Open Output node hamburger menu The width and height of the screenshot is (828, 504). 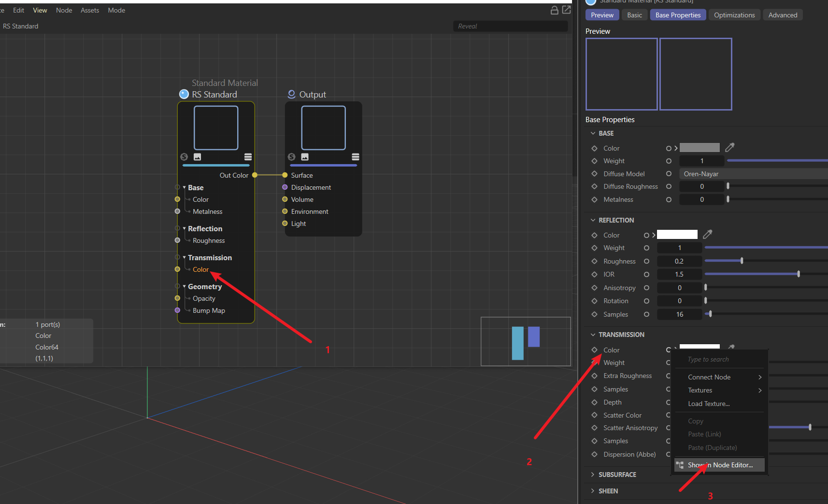coord(356,157)
